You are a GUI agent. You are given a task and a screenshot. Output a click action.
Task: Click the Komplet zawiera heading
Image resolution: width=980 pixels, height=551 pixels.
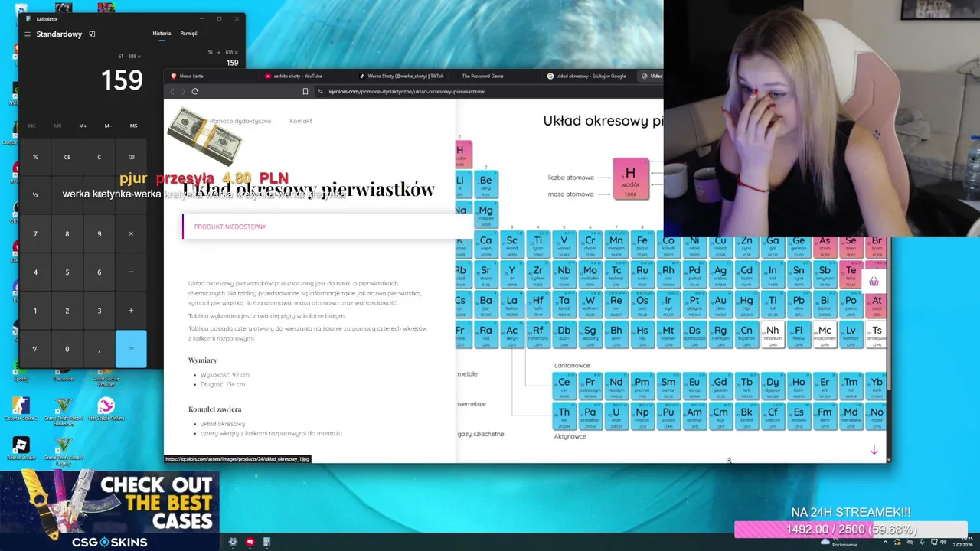click(214, 409)
